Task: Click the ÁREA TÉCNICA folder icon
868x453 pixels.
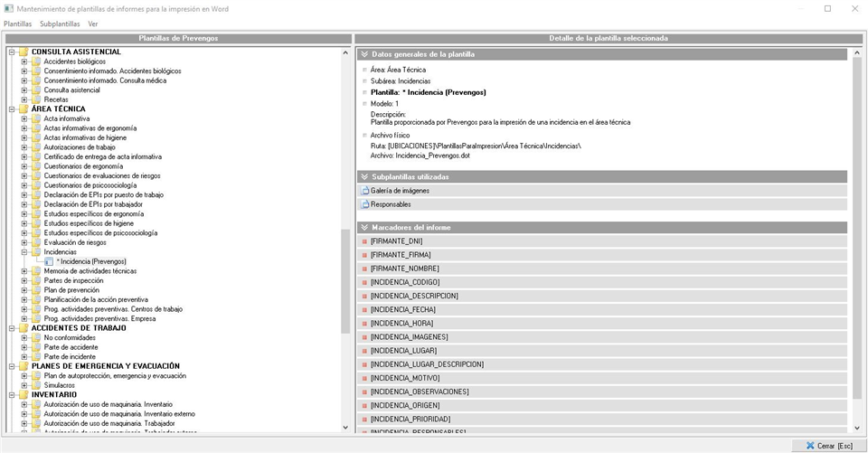Action: 23,109
